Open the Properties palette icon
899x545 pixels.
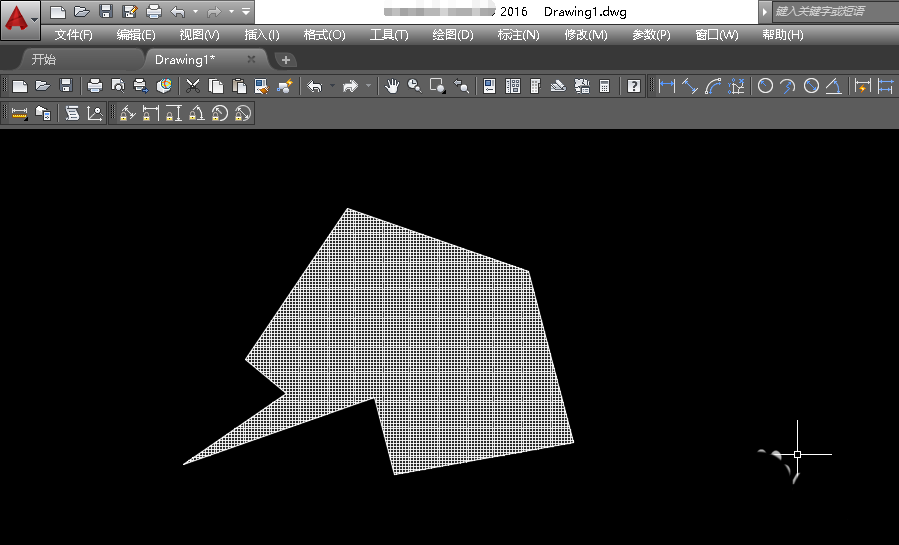pyautogui.click(x=489, y=86)
